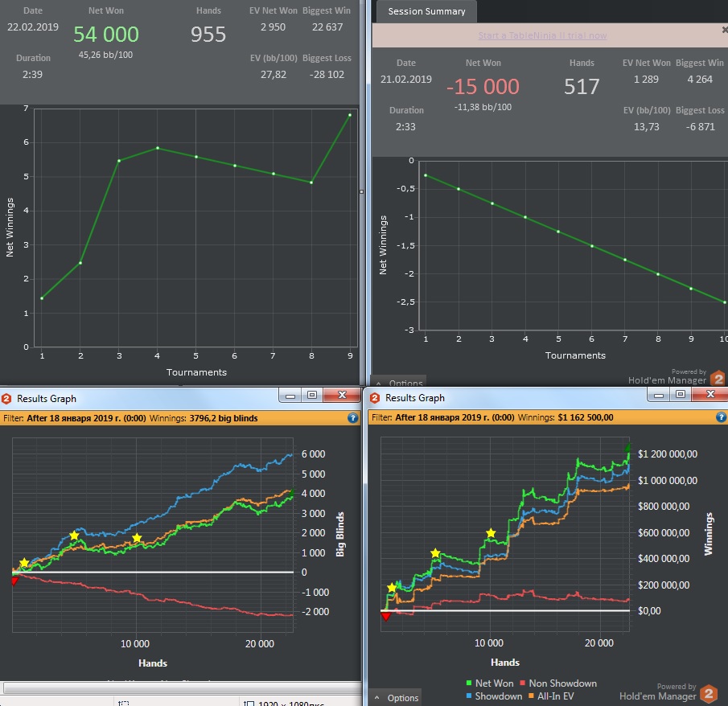
Task: Close the left Results Graph window
Action: click(342, 395)
